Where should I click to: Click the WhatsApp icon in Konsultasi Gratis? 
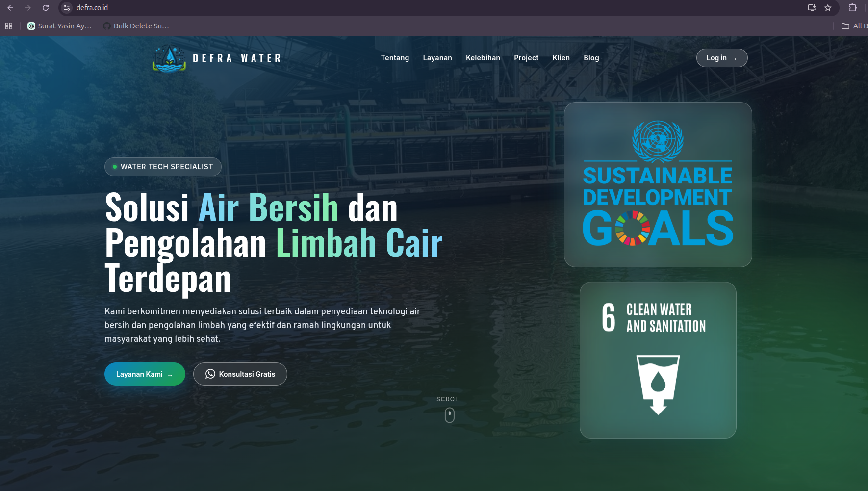[x=210, y=374]
